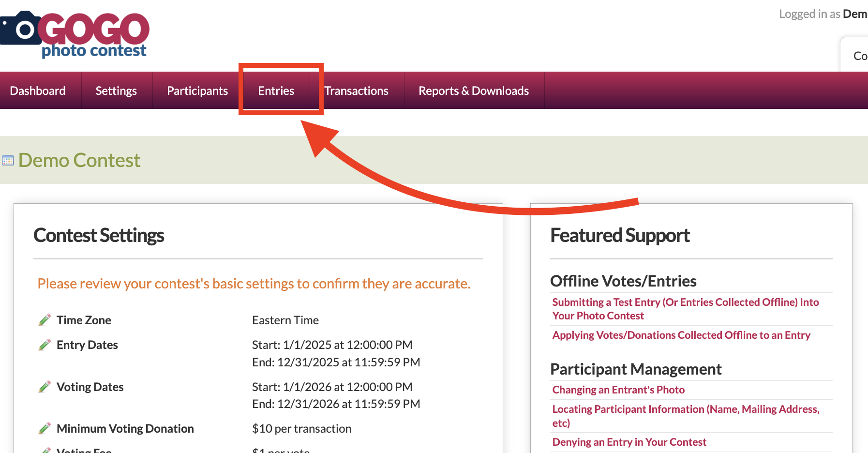Open the Settings menu item
Viewport: 868px width, 453px height.
click(116, 91)
